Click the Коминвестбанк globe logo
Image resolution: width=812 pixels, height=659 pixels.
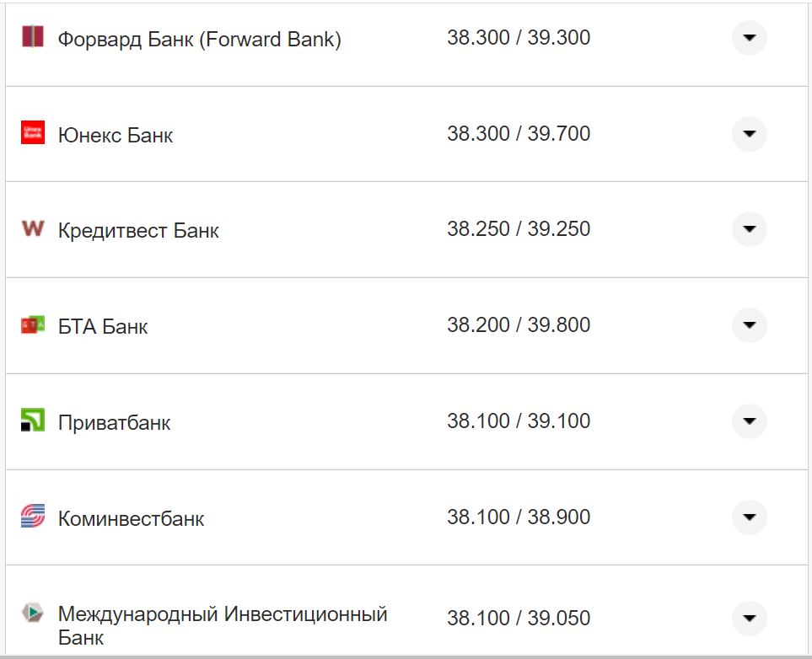34,517
